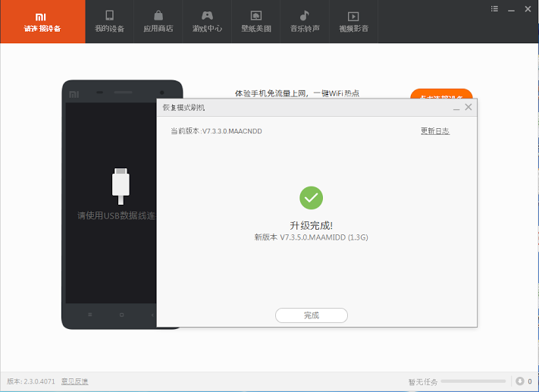Open the 应用商店 app store tab

(x=158, y=22)
